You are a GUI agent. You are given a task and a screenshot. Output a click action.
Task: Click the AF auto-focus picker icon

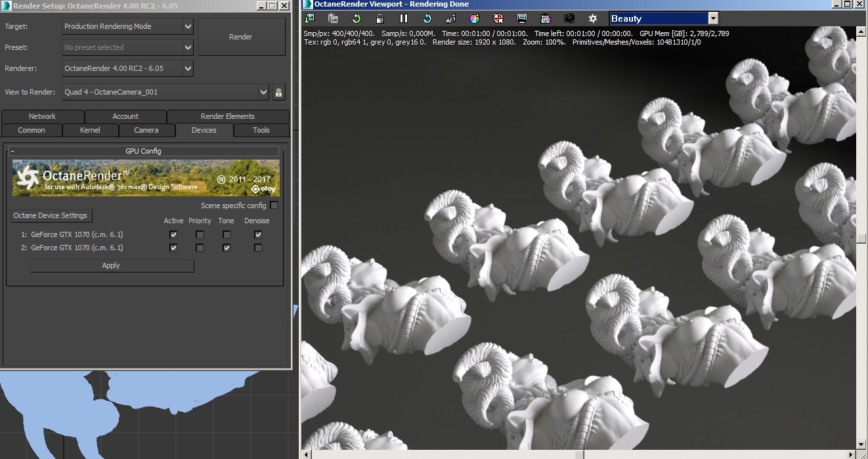click(450, 18)
